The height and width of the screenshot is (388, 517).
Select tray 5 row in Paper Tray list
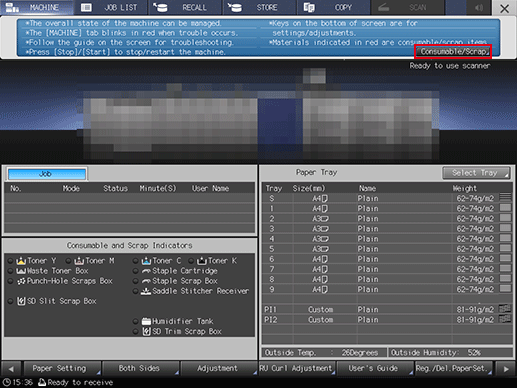coord(387,249)
